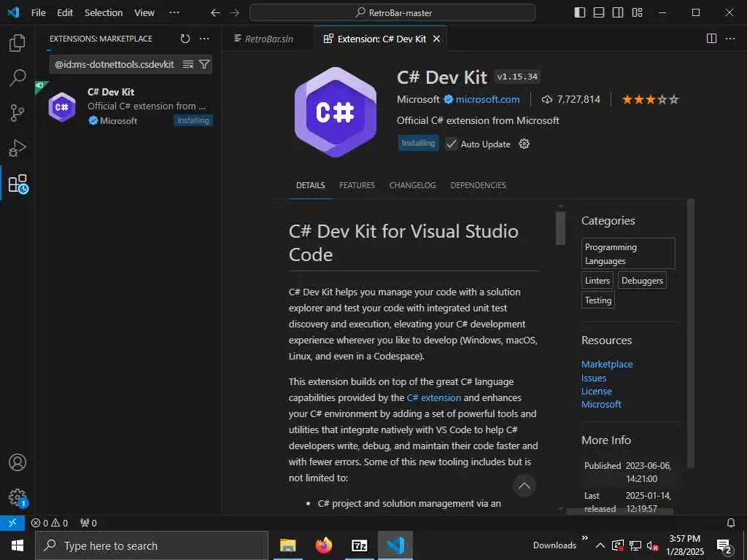Image resolution: width=747 pixels, height=560 pixels.
Task: Open the Explorer view in activity bar
Action: [18, 43]
